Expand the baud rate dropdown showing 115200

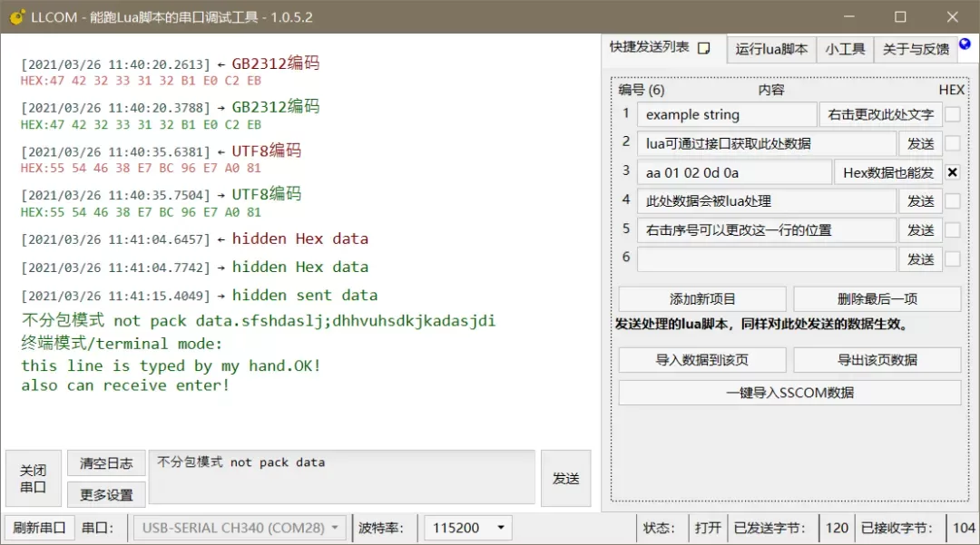(x=468, y=528)
